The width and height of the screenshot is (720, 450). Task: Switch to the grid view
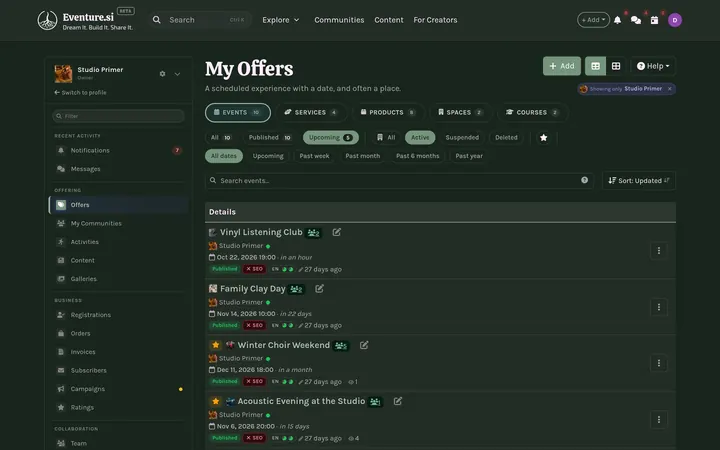(616, 66)
